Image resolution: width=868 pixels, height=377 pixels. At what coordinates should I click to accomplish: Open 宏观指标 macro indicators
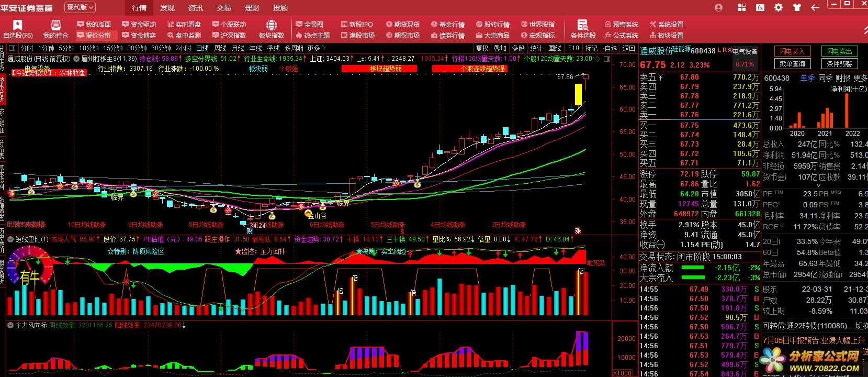(x=538, y=35)
